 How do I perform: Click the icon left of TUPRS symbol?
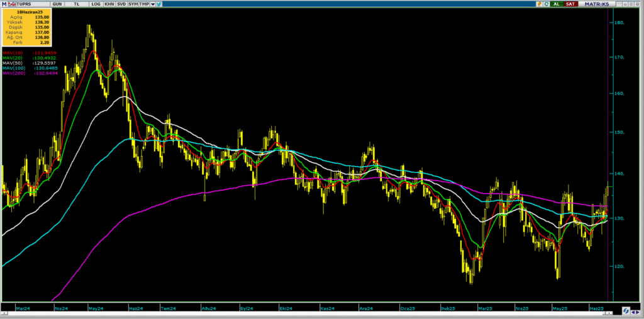click(10, 4)
